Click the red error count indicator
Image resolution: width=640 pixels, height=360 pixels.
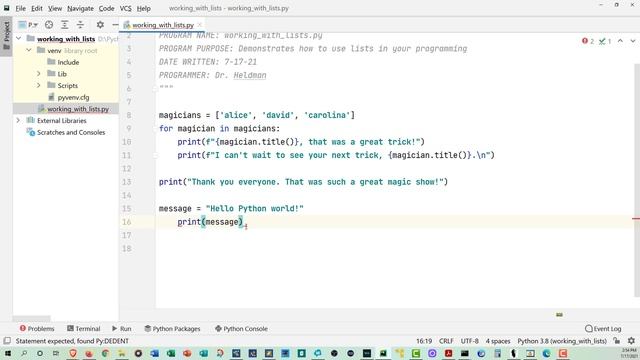588,41
